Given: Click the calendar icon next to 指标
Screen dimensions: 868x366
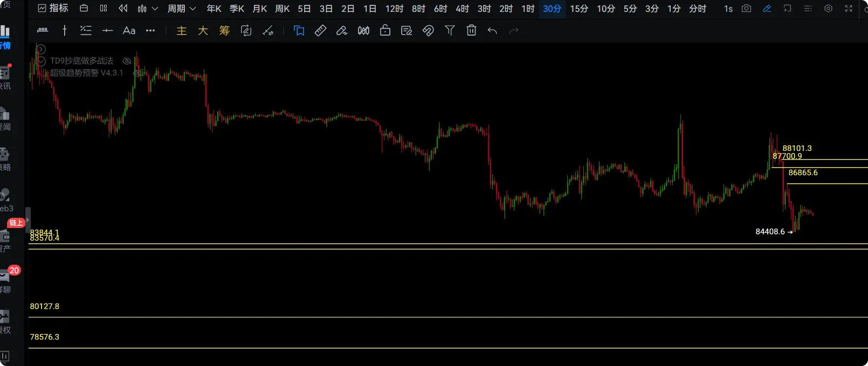Looking at the screenshot, I should click(84, 9).
